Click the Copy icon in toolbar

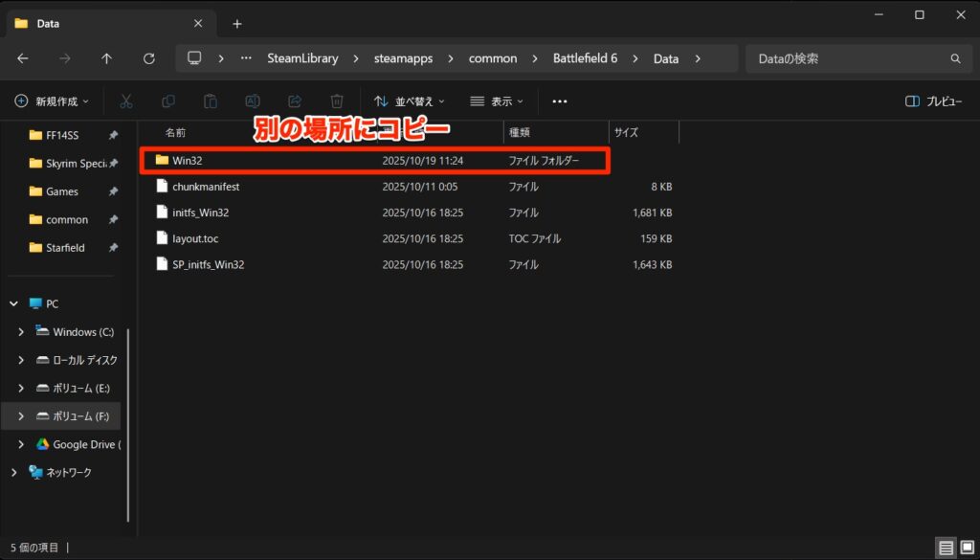pos(168,101)
